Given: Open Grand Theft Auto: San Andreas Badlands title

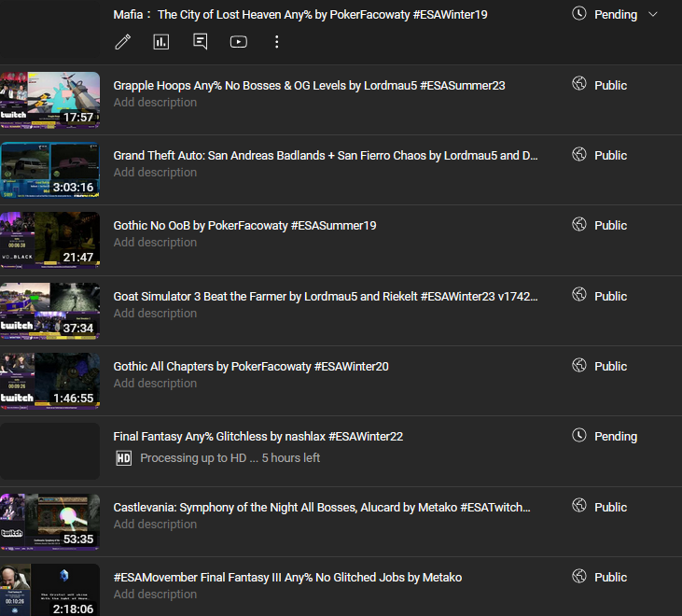Looking at the screenshot, I should 326,155.
